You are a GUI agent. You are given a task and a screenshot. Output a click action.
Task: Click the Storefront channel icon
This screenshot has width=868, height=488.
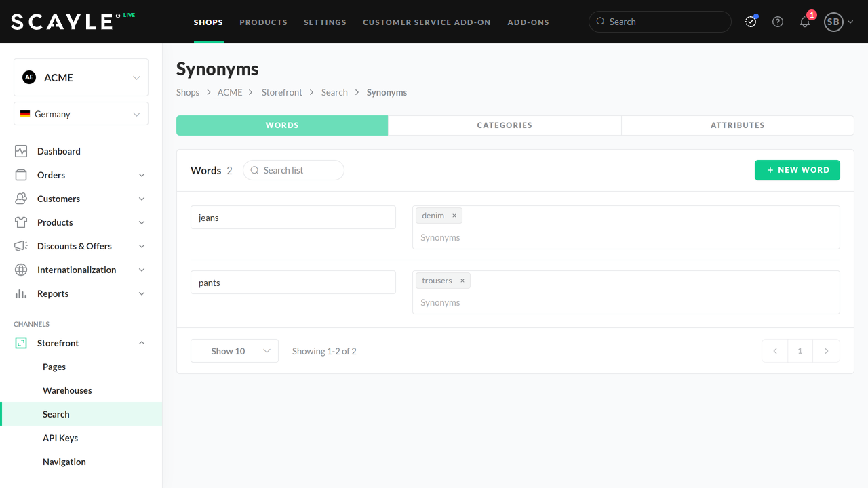[21, 343]
